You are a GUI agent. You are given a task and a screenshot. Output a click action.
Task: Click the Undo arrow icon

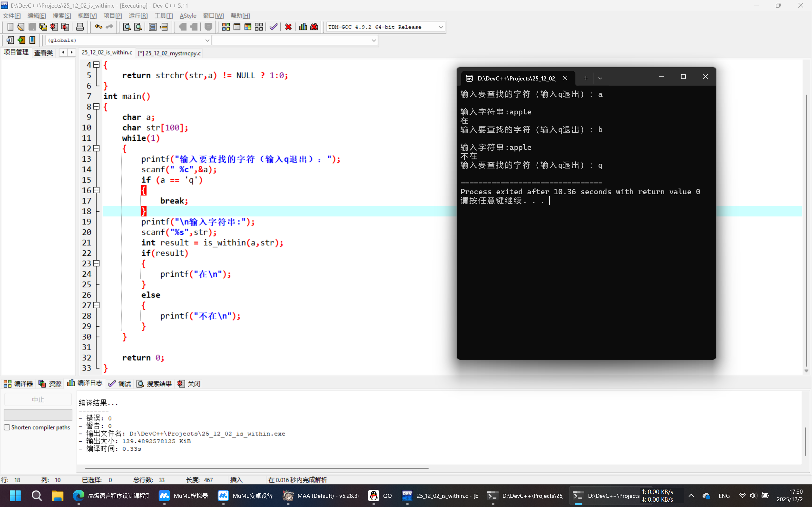tap(98, 27)
